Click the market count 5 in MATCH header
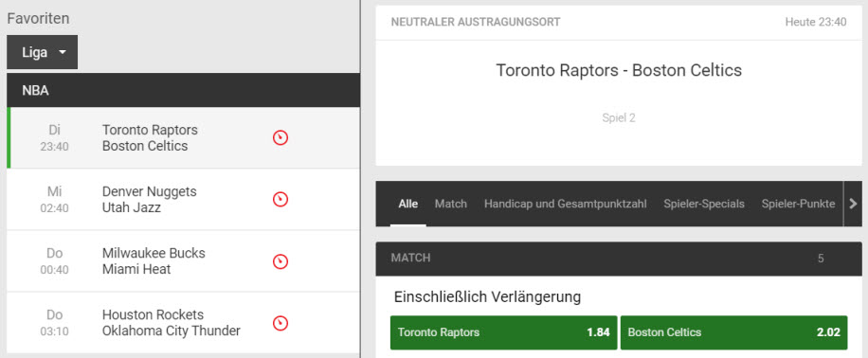The image size is (868, 358). [x=821, y=259]
